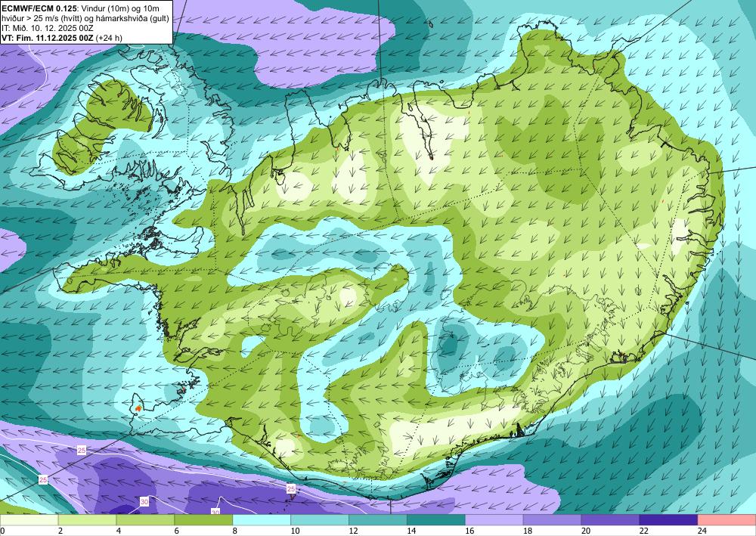Pick the 4–6 m/s medium green legend swatch
The height and width of the screenshot is (536, 756).
click(x=145, y=520)
